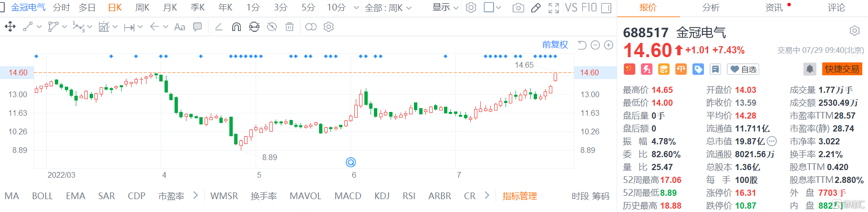Show more sub-indicators after CR
This screenshot has height=212, width=868.
(486, 195)
